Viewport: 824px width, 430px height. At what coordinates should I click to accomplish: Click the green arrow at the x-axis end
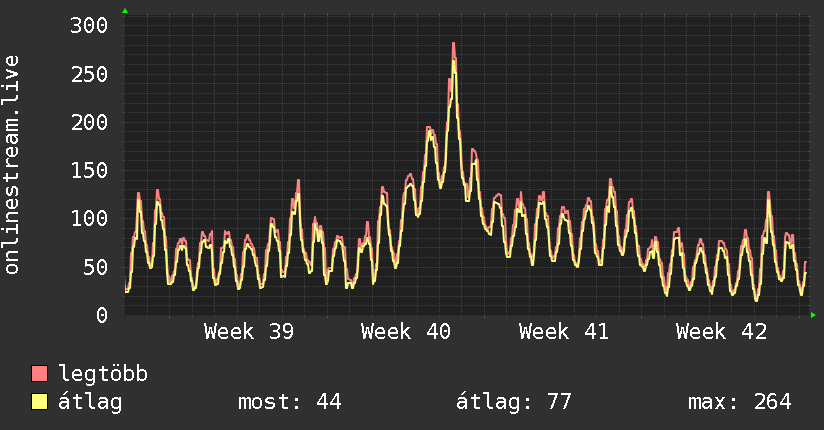click(x=813, y=315)
